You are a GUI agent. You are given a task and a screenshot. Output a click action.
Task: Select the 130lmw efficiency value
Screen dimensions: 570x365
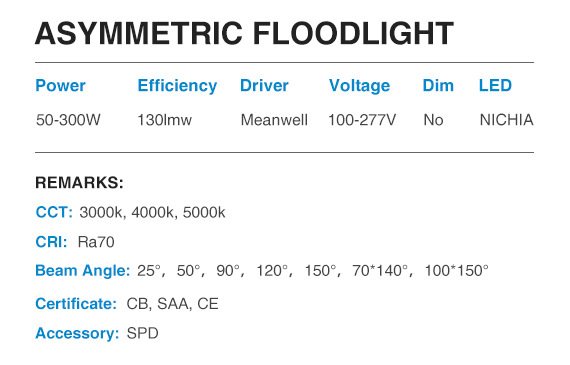tap(164, 120)
